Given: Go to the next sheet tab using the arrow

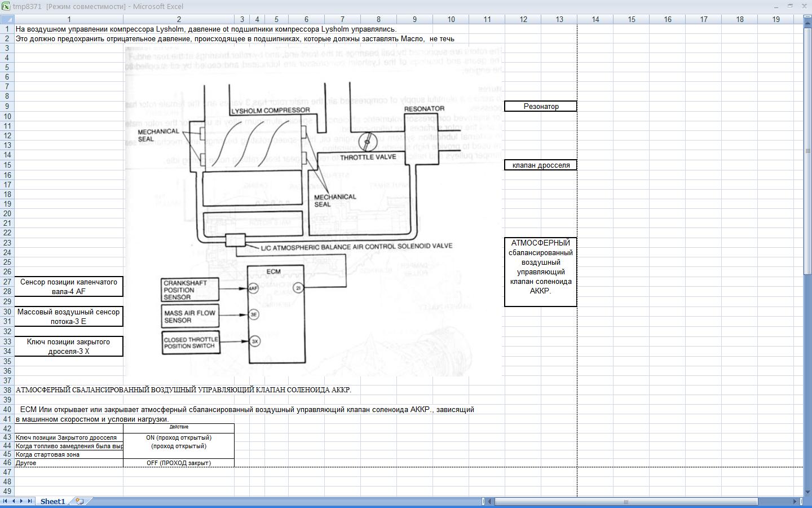Looking at the screenshot, I should 21,501.
